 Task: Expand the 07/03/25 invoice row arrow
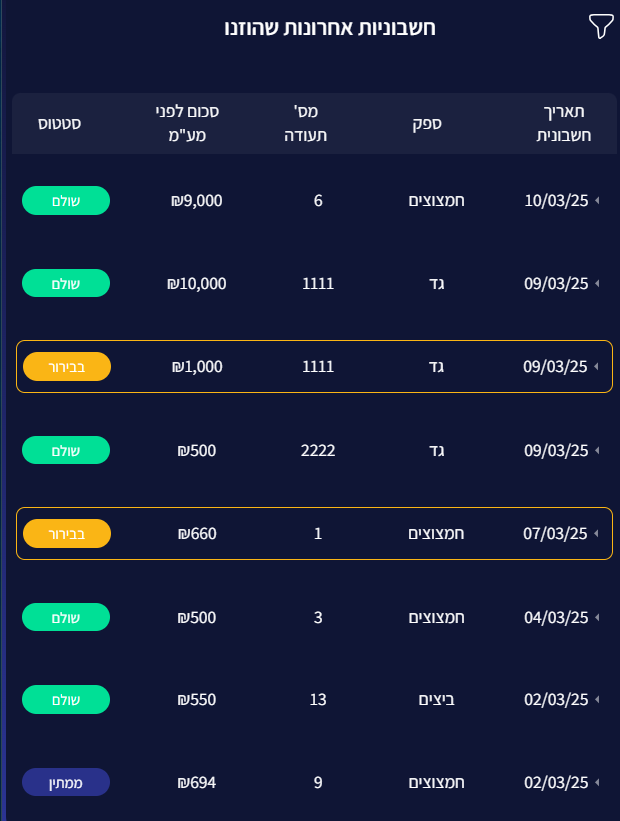(x=598, y=534)
